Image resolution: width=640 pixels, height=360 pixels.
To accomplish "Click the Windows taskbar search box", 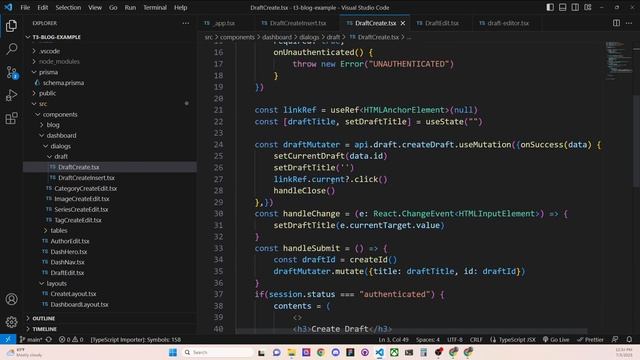I will pos(218,352).
